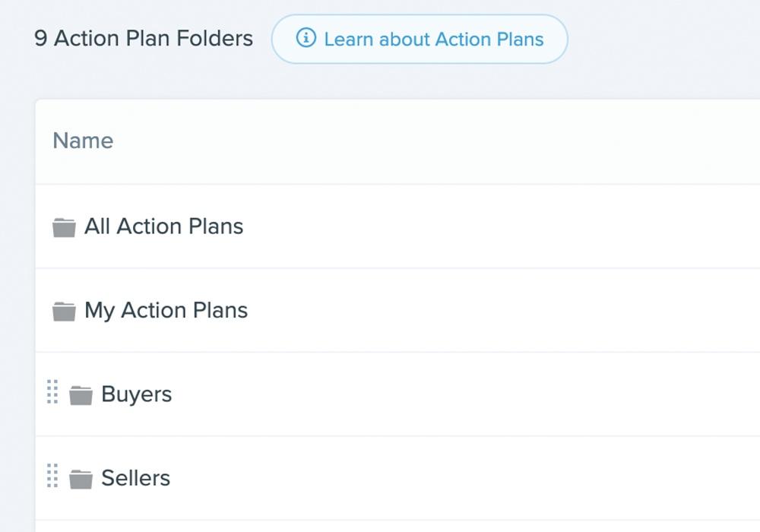760x532 pixels.
Task: Click the All Action Plans folder icon
Action: 64,227
